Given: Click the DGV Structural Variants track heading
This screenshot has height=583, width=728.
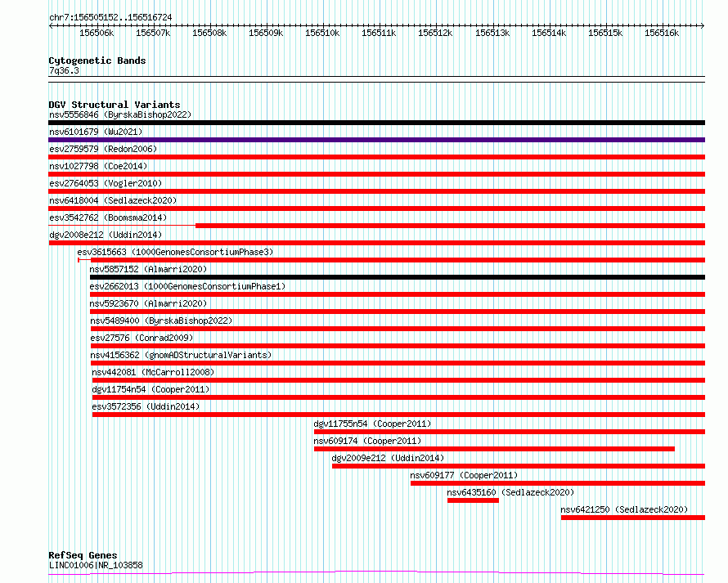Looking at the screenshot, I should coord(115,105).
